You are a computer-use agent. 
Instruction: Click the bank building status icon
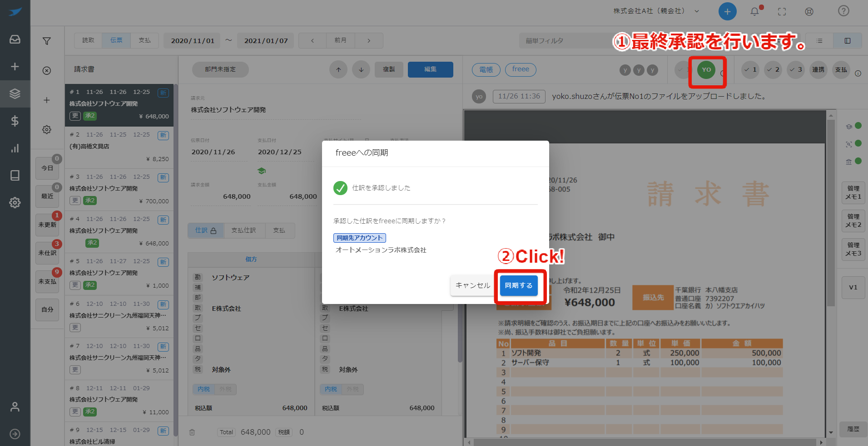848,162
